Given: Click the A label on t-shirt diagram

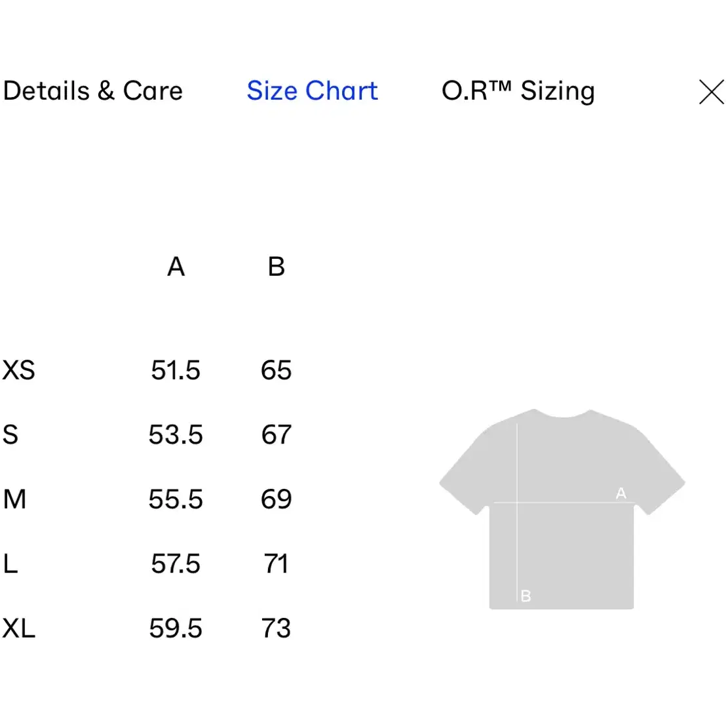Looking at the screenshot, I should click(621, 493).
